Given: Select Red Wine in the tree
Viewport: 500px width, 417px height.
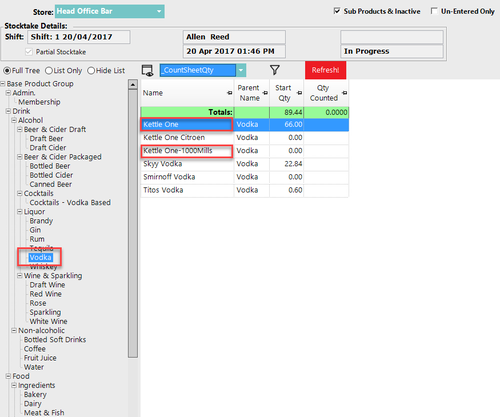Looking at the screenshot, I should (46, 294).
